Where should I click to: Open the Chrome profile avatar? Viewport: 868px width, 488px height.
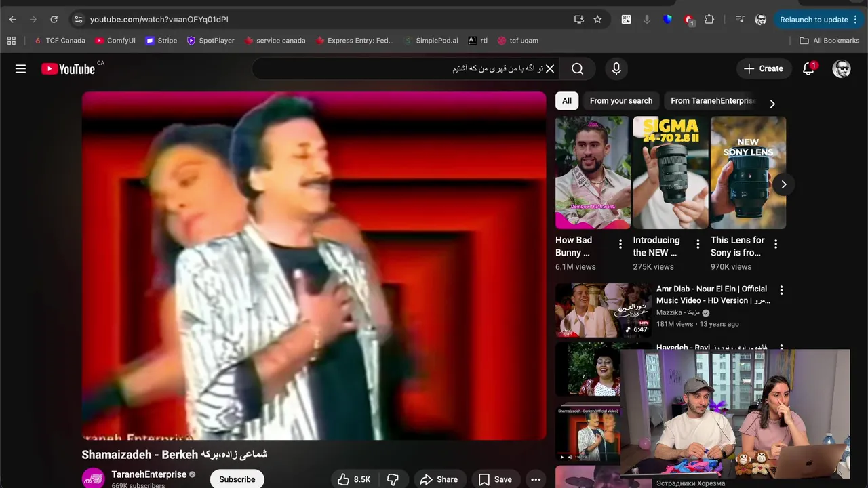tap(761, 20)
